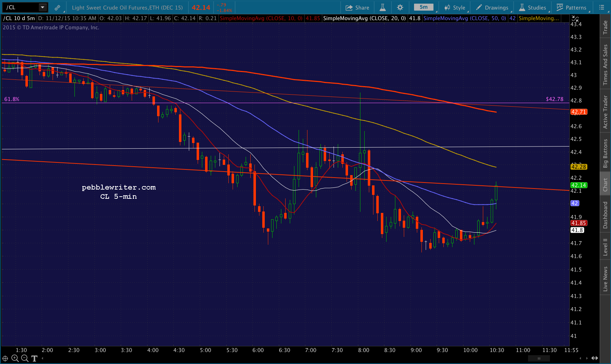Click the scroll-right arrow near bottom right
Image resolution: width=611 pixels, height=364 pixels.
587,359
